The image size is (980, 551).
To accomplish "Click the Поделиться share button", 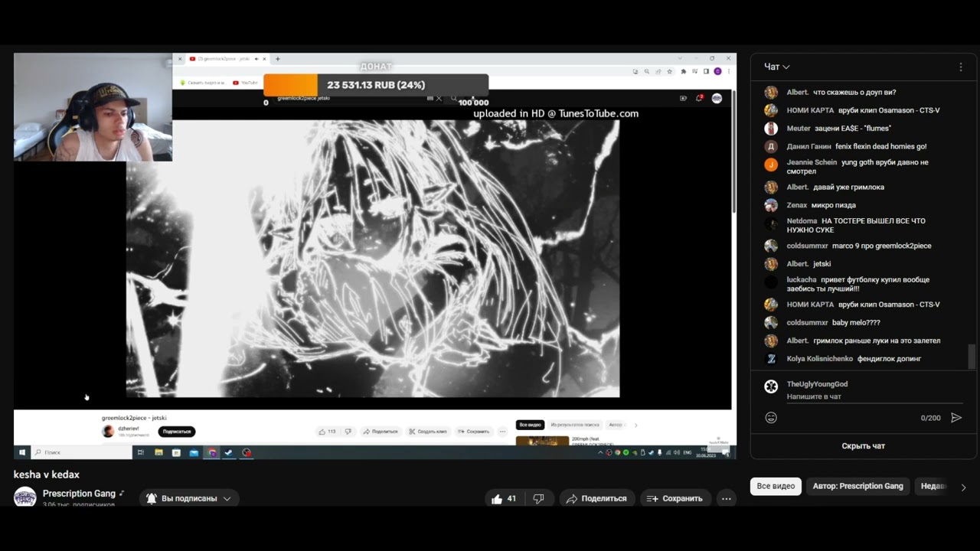I will pos(596,498).
